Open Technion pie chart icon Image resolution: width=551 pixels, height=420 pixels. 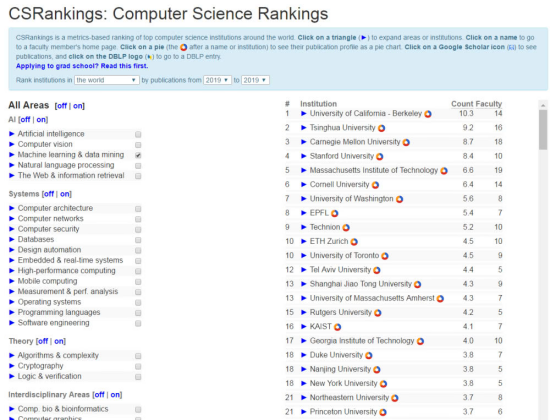tap(346, 228)
